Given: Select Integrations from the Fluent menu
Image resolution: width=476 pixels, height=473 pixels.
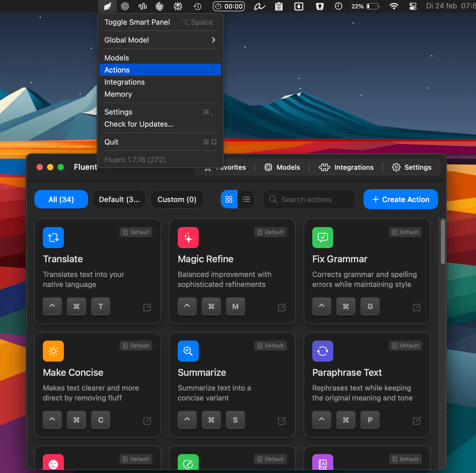Looking at the screenshot, I should [x=125, y=82].
